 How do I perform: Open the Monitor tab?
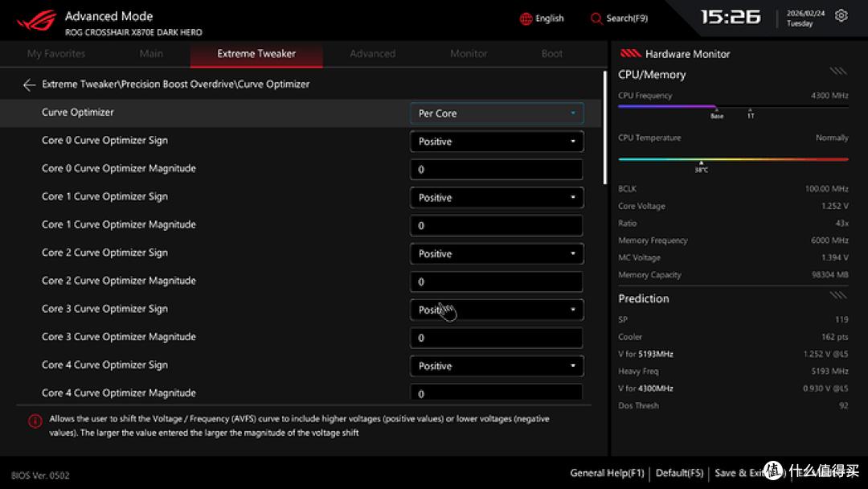pos(469,54)
